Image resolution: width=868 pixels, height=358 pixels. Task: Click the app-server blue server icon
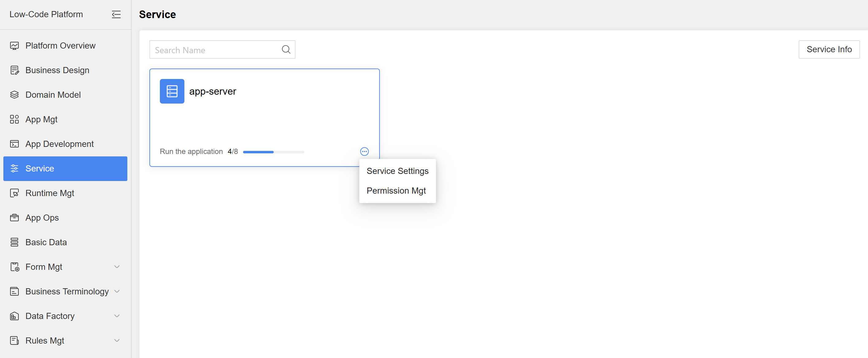tap(172, 91)
